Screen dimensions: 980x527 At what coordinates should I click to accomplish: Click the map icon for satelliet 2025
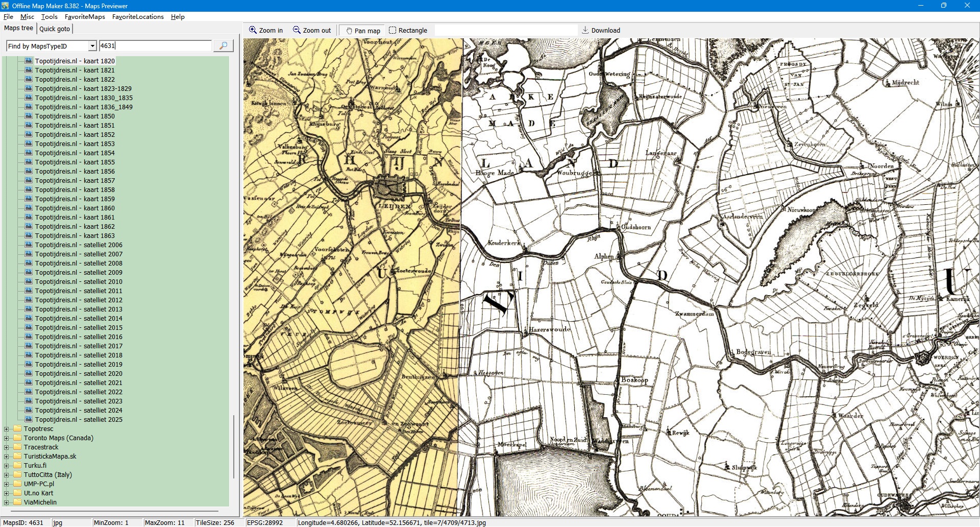tap(29, 420)
